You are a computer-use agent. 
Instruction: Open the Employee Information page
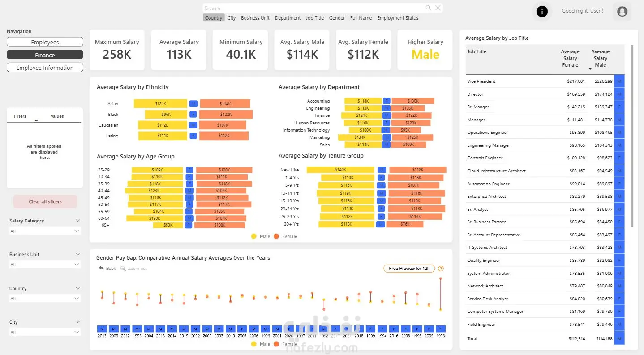45,68
